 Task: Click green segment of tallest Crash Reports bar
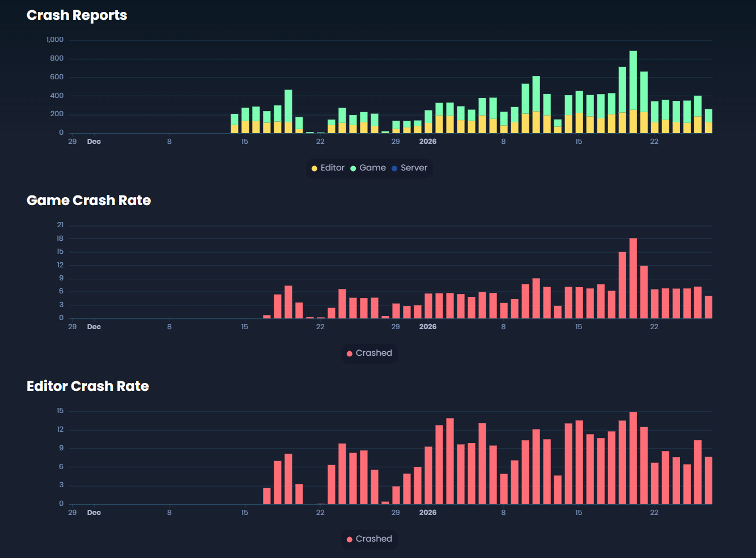(633, 80)
